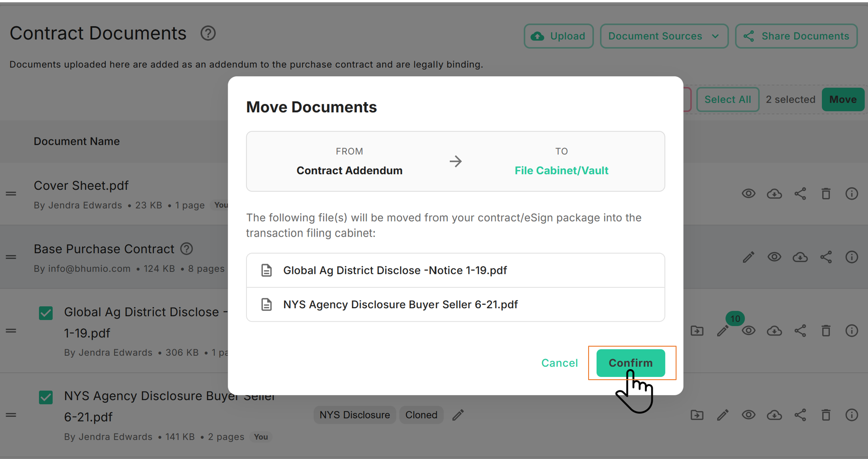Uncheck NYS Agency Disclosure Buyer Seller checkbox
Screen dimensions: 868x459
pos(46,397)
